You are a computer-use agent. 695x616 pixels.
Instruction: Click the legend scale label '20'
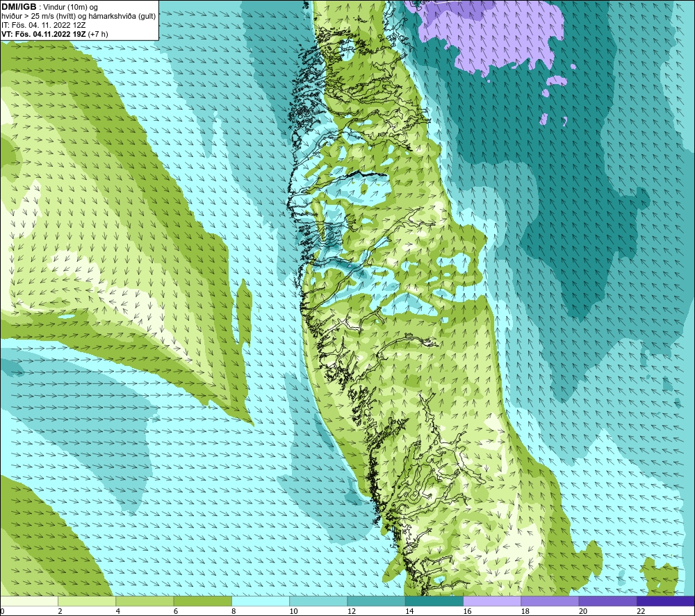pyautogui.click(x=583, y=611)
